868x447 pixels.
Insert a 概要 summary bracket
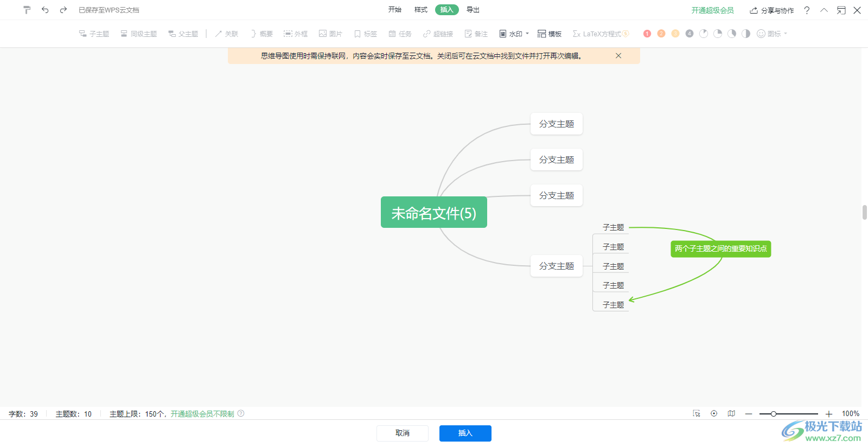point(261,34)
